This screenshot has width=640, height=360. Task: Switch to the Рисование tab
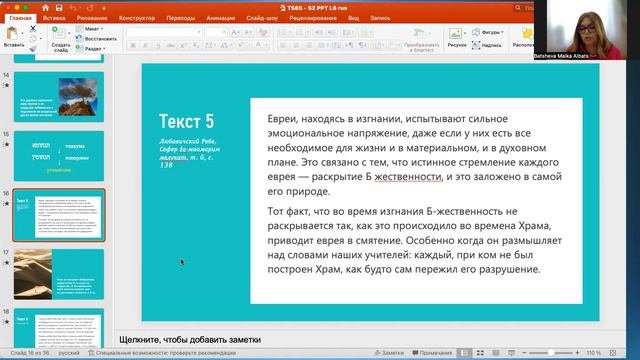click(92, 18)
